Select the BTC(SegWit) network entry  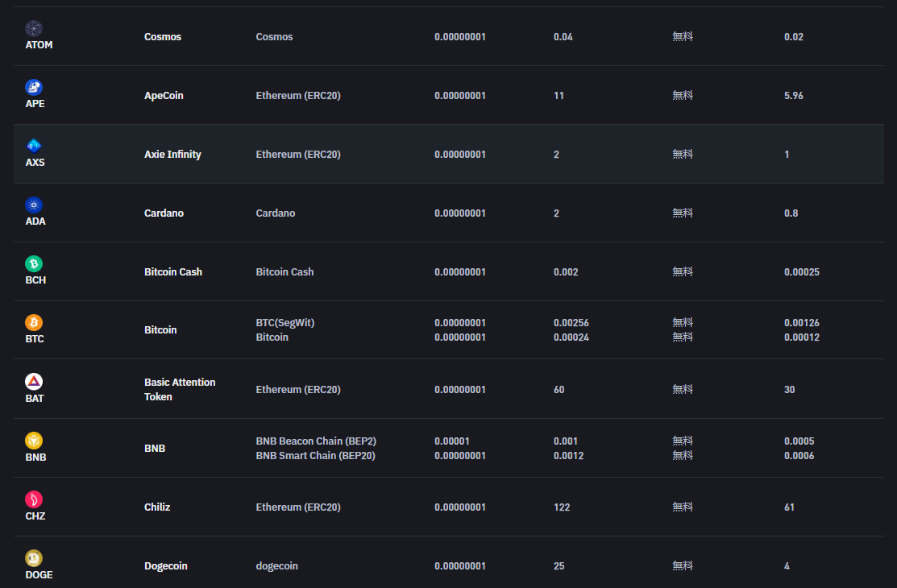pyautogui.click(x=284, y=323)
